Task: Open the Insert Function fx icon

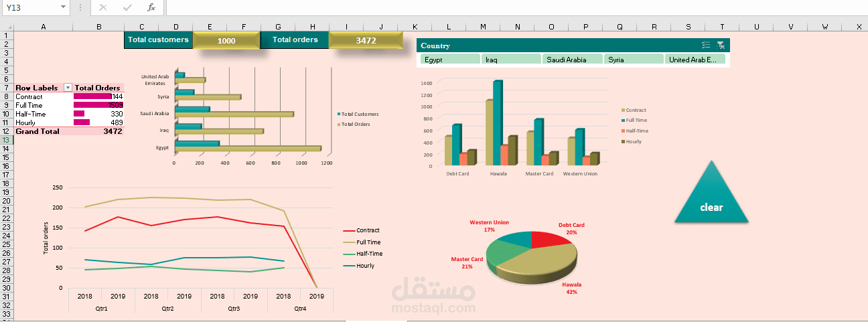Action: click(151, 7)
